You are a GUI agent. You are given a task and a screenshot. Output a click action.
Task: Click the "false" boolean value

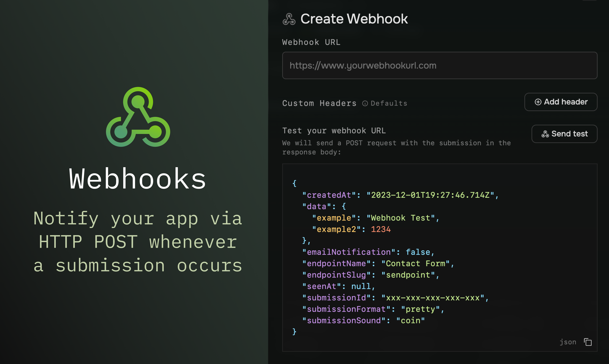coord(418,252)
